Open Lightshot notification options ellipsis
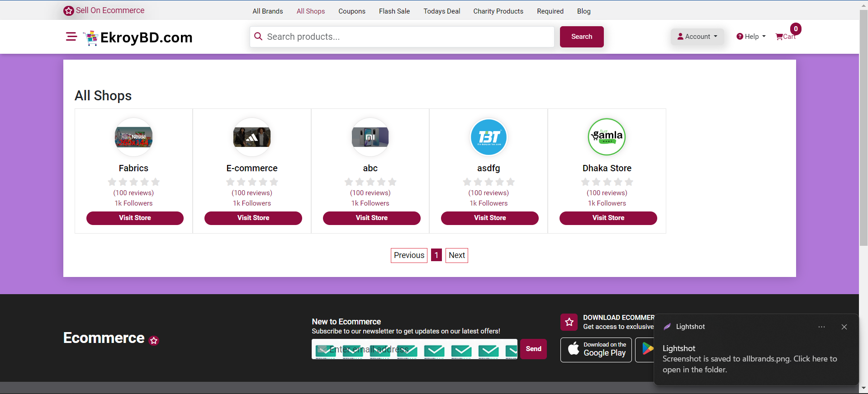The image size is (868, 394). 821,327
